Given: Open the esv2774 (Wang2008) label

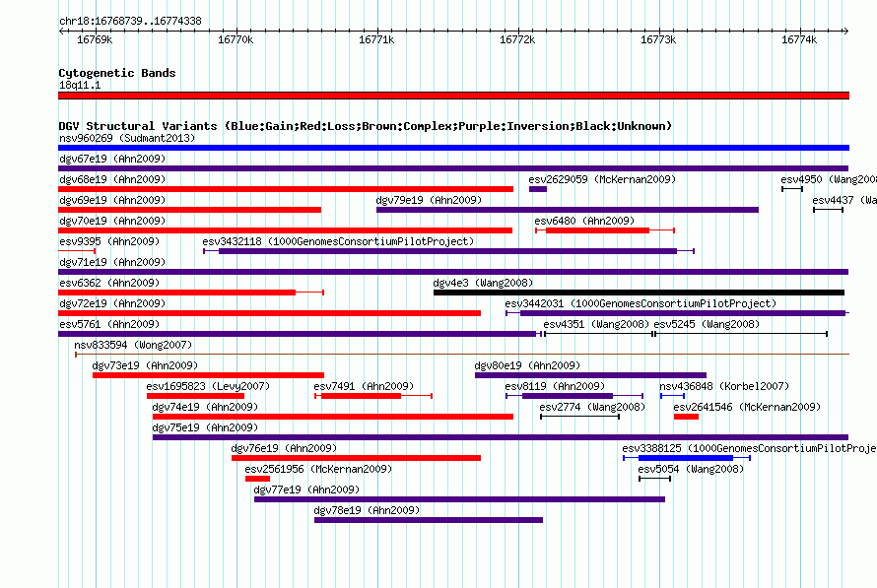Looking at the screenshot, I should tap(592, 407).
